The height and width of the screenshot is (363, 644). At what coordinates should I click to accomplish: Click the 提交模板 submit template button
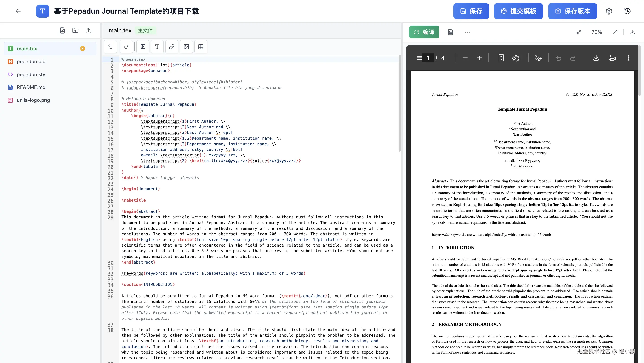point(518,11)
